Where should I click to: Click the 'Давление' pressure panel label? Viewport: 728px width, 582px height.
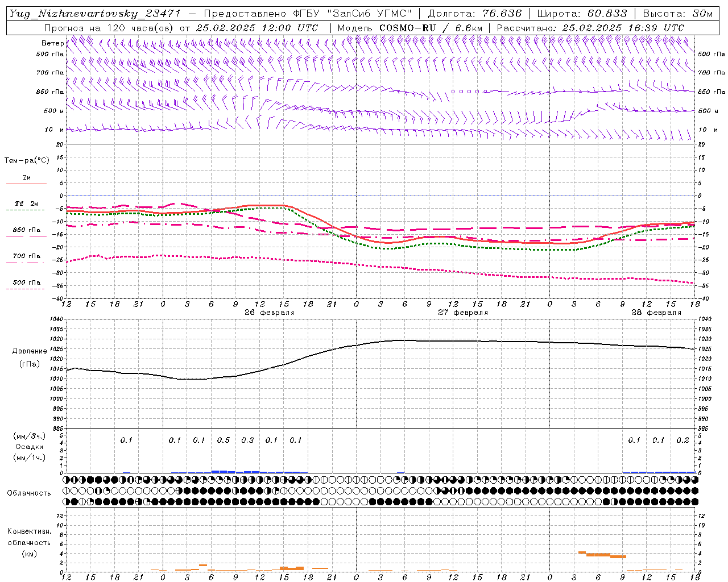click(30, 351)
